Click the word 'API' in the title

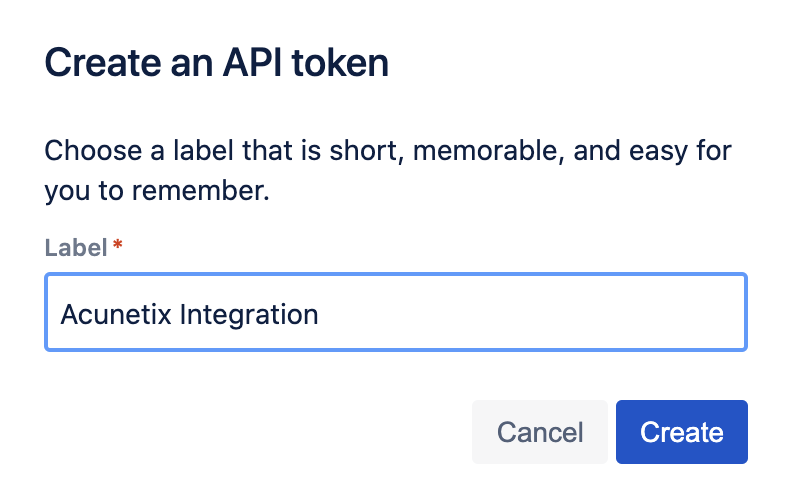click(252, 63)
